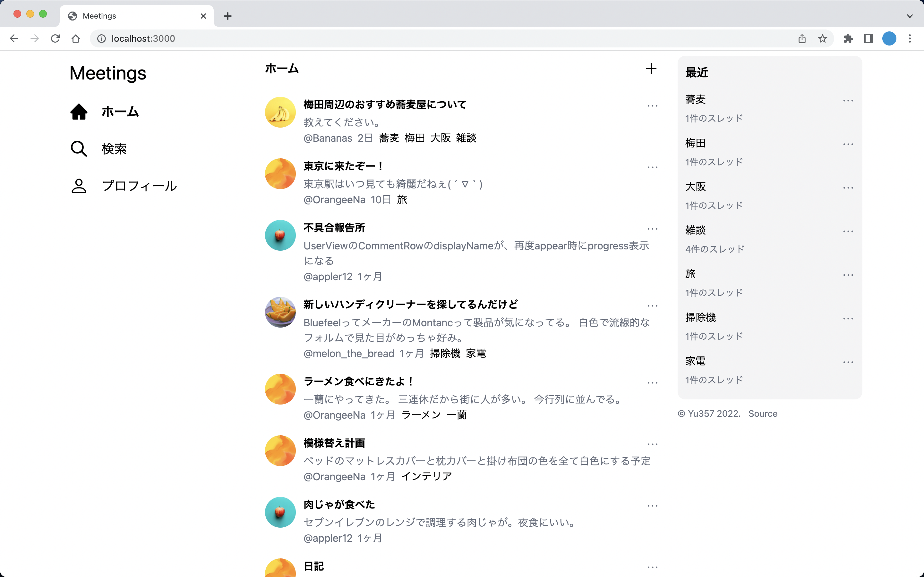The width and height of the screenshot is (924, 577).
Task: Open options menu for 雑談 in 最近 panel
Action: pos(848,231)
